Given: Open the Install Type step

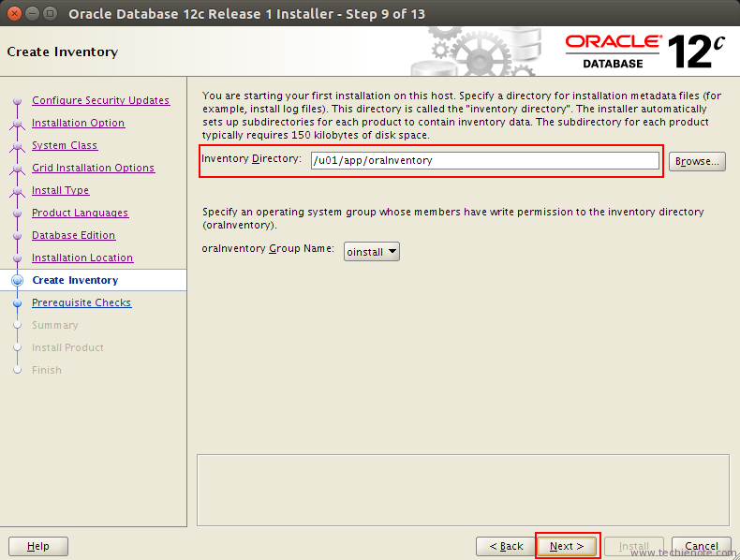Looking at the screenshot, I should 60,190.
